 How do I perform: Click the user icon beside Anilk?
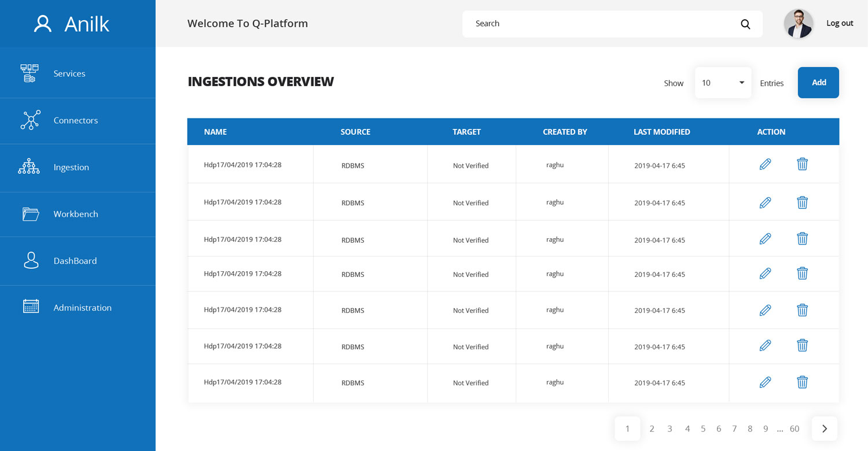click(43, 24)
